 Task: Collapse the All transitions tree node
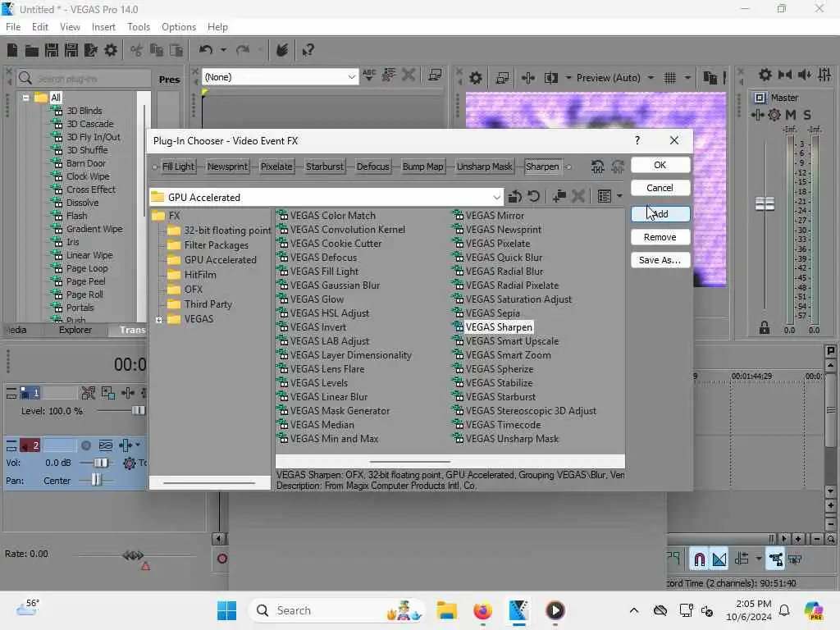click(x=25, y=98)
